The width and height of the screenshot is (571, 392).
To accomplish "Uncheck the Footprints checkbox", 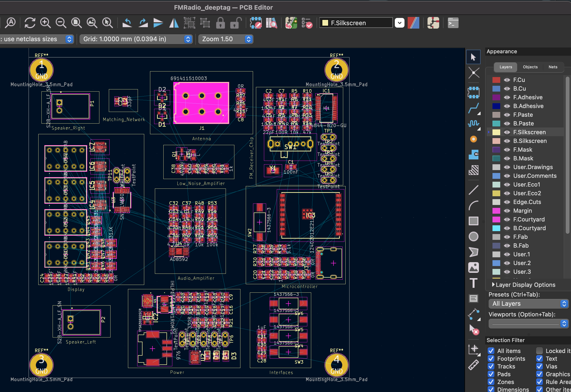I will click(491, 359).
